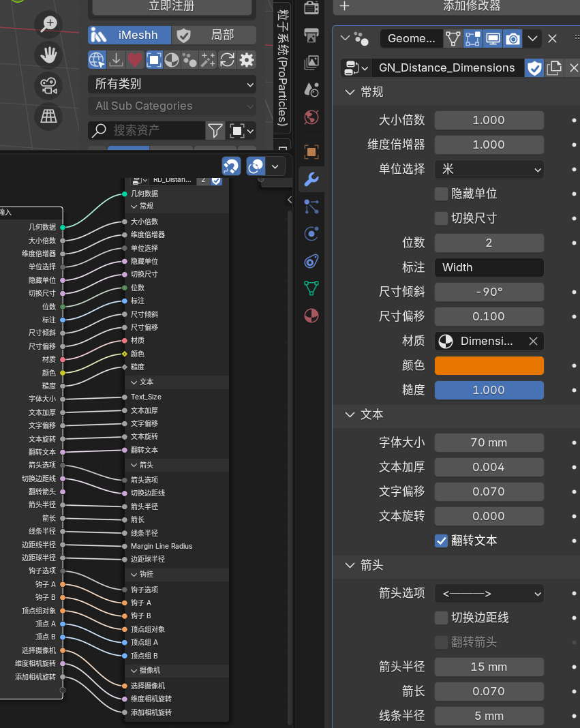580x728 pixels.
Task: Enable the 切换尺寸 checkbox
Action: pyautogui.click(x=441, y=218)
